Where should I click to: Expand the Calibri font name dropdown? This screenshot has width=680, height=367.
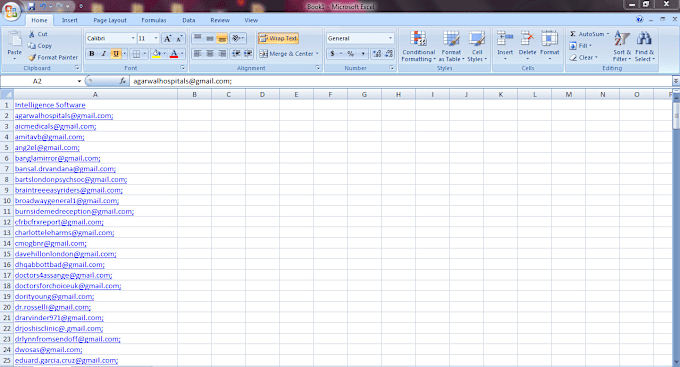click(133, 39)
